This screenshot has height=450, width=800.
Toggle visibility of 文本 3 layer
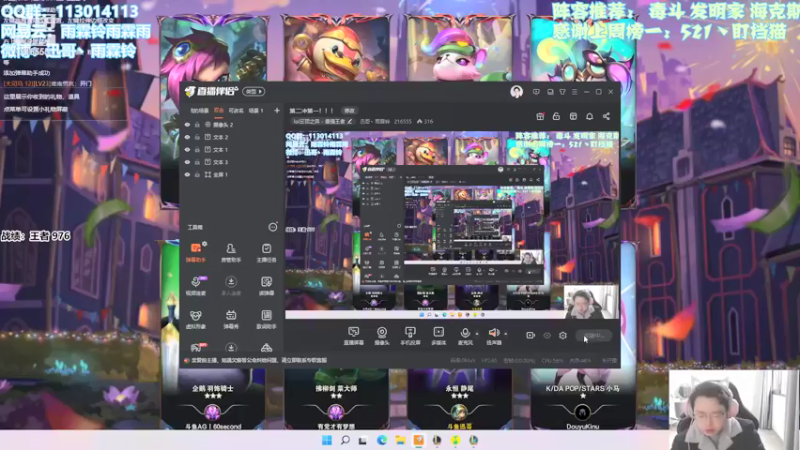pos(187,162)
